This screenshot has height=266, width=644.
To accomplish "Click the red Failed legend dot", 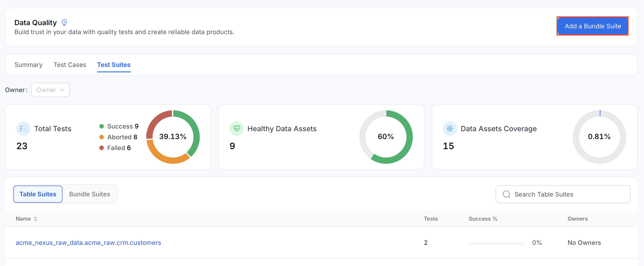I will click(x=102, y=148).
